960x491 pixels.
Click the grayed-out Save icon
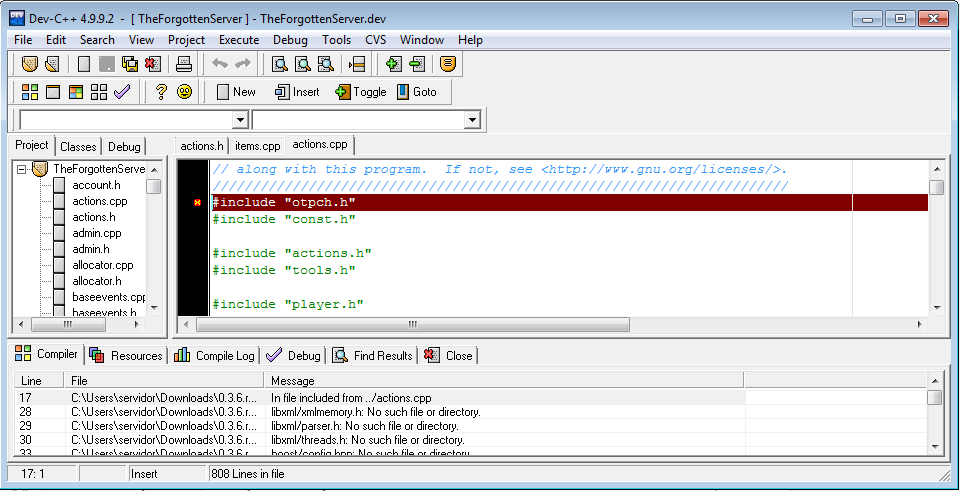(x=107, y=64)
